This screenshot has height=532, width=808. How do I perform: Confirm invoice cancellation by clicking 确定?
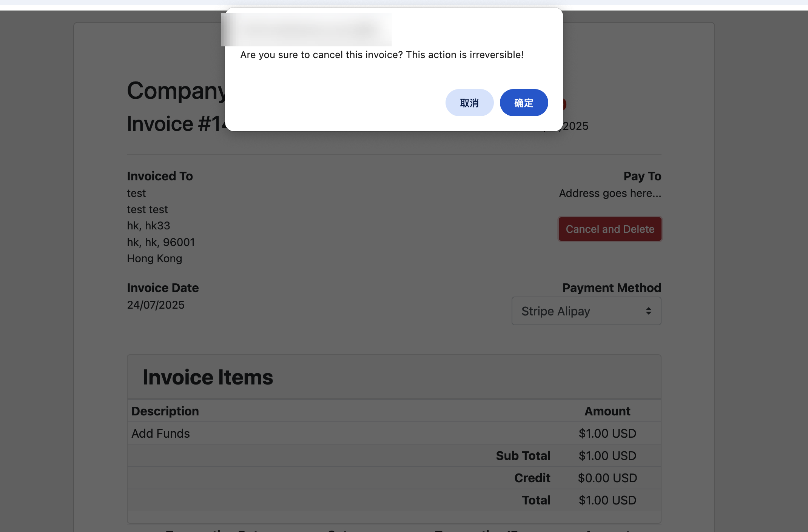(x=524, y=102)
